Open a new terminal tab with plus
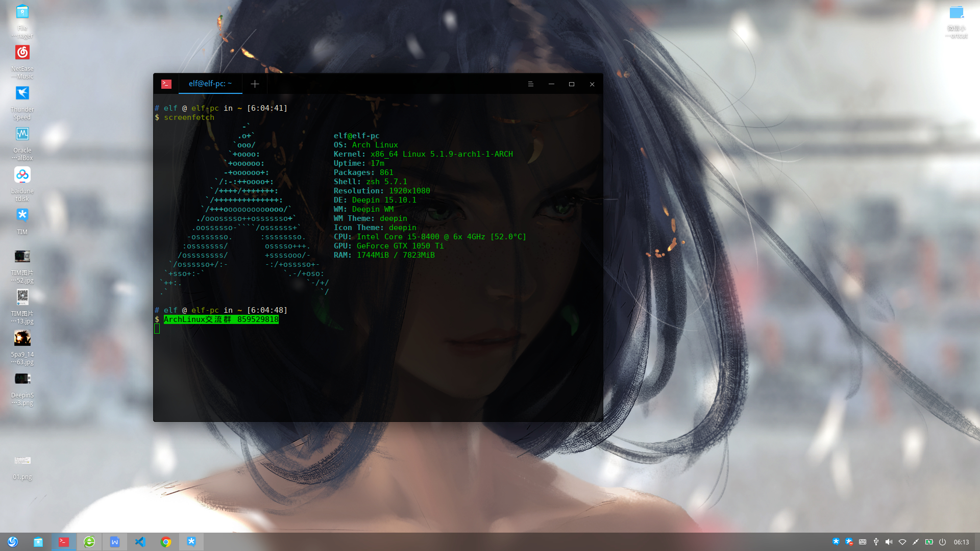This screenshot has height=551, width=980. [x=255, y=84]
